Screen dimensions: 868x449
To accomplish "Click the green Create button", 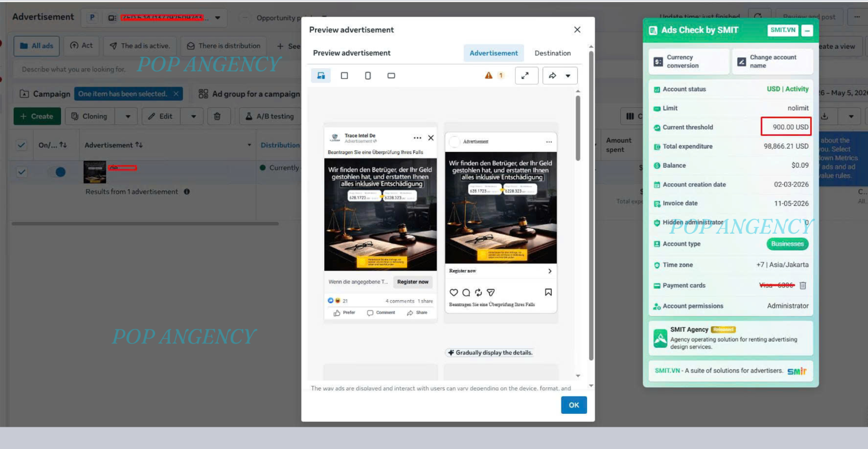I will [37, 116].
